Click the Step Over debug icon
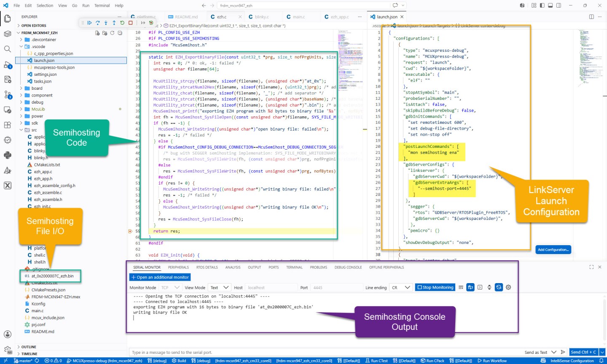 click(98, 23)
